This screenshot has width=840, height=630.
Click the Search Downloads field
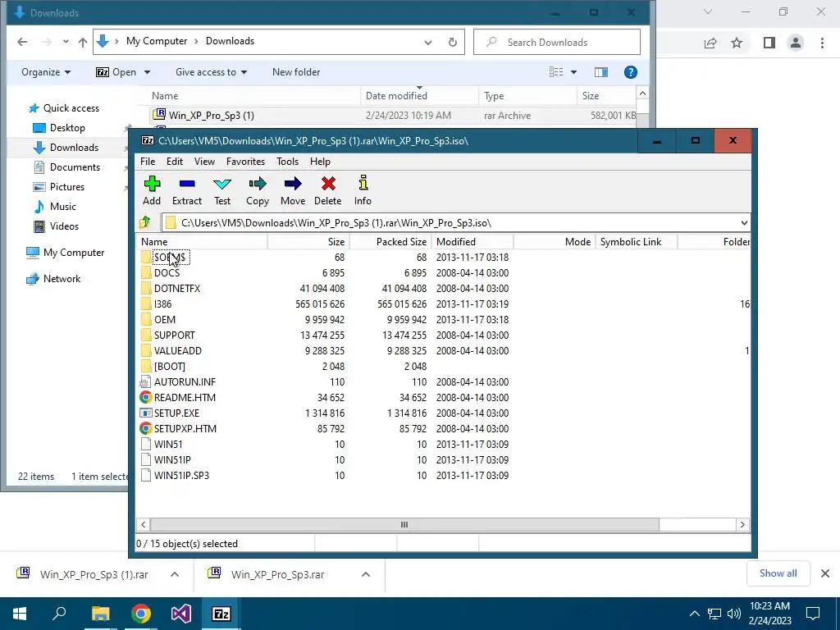tap(557, 43)
